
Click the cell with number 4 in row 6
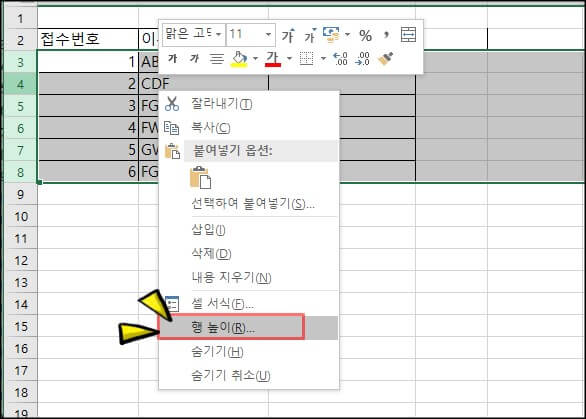click(x=88, y=128)
